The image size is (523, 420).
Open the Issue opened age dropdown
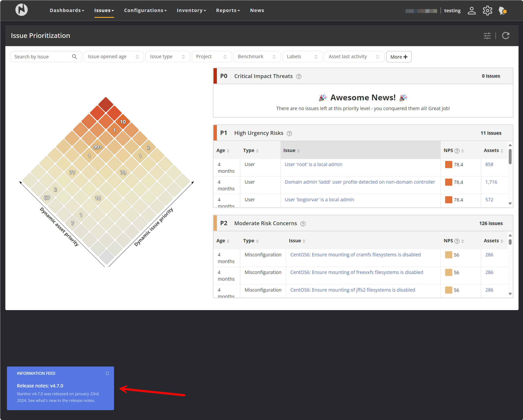pos(114,57)
